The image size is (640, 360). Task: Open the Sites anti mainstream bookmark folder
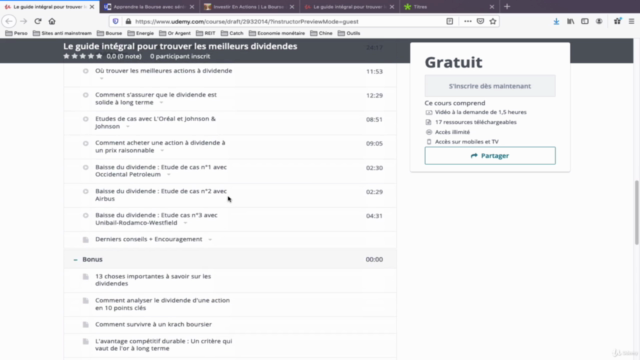[x=62, y=33]
